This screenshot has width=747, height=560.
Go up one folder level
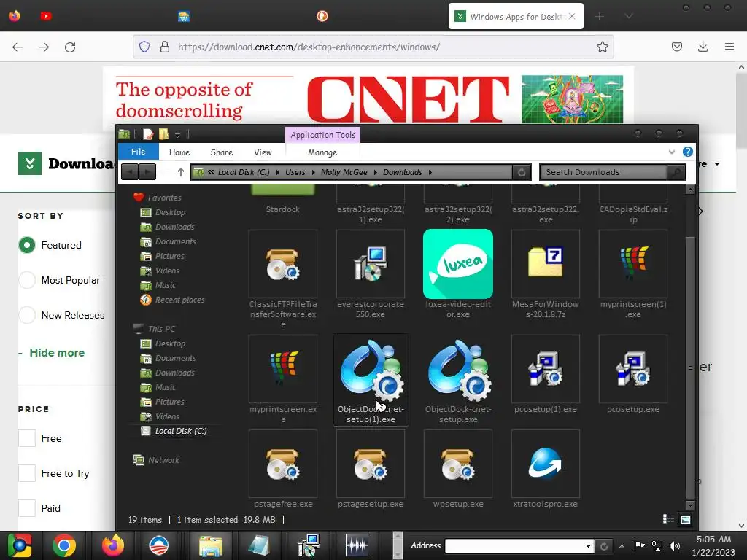point(181,172)
